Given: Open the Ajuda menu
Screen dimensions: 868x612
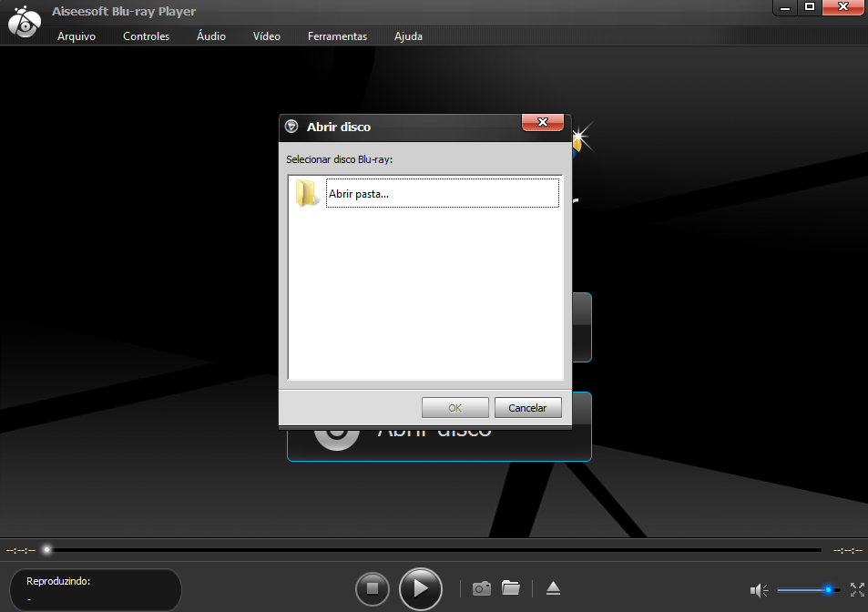Looking at the screenshot, I should point(408,36).
